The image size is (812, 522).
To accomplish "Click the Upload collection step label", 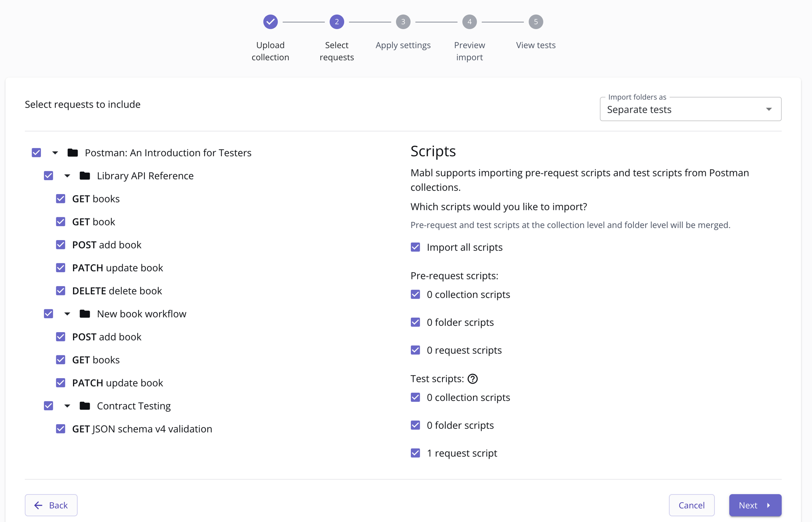I will [270, 51].
